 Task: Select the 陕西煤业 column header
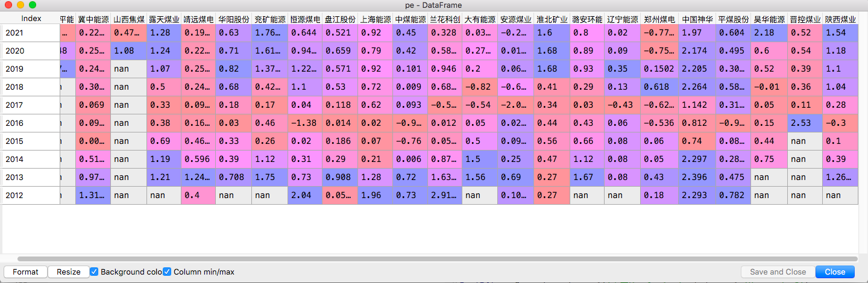840,19
